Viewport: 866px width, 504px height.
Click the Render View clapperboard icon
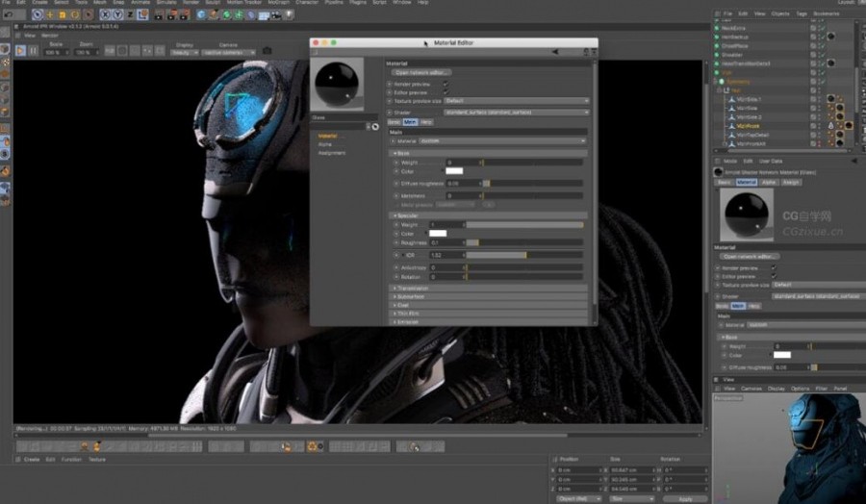[x=159, y=14]
